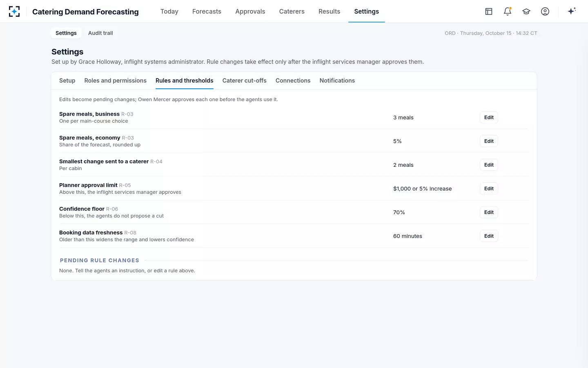Screen dimensions: 588x368
Task: Open the layout panel icon in header
Action: pyautogui.click(x=489, y=11)
